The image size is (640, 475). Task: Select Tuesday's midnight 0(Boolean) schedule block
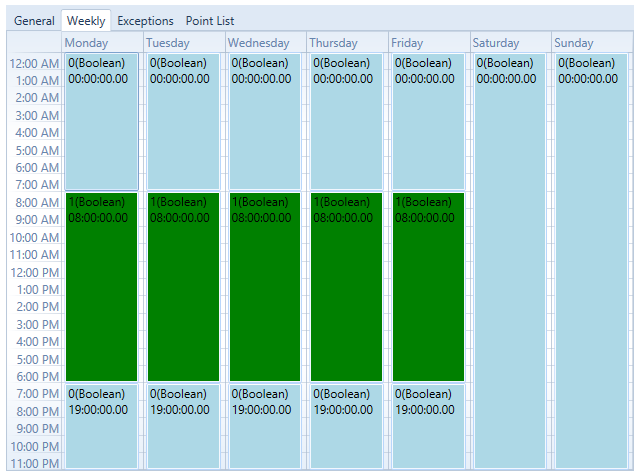[x=183, y=122]
